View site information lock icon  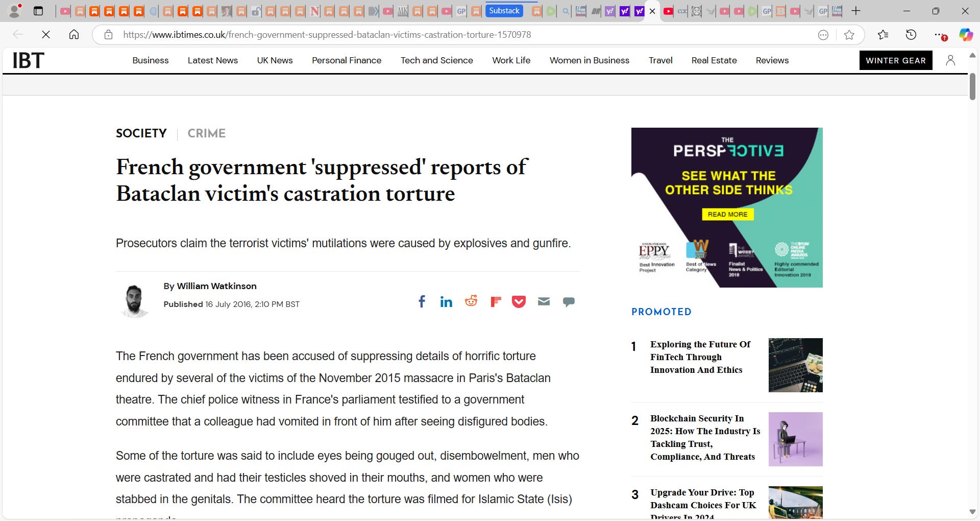108,34
